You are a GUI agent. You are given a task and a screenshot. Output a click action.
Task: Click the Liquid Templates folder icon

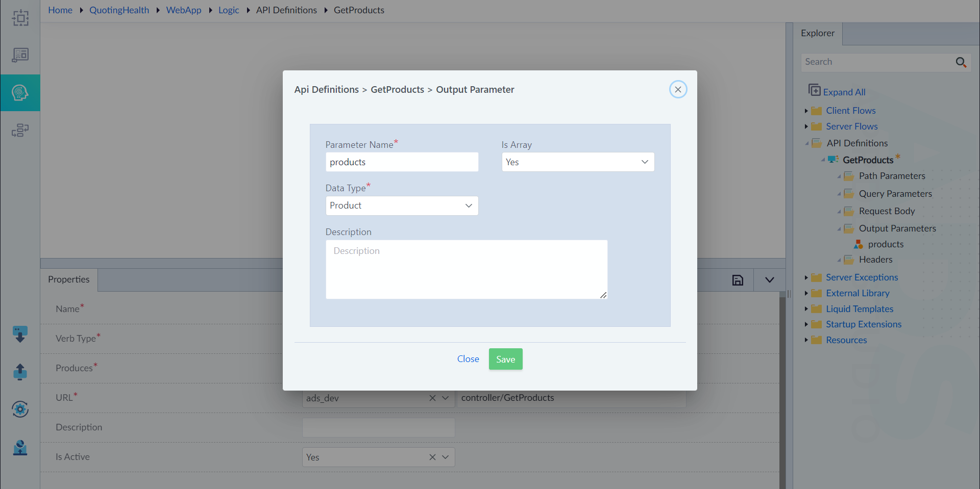click(x=817, y=309)
